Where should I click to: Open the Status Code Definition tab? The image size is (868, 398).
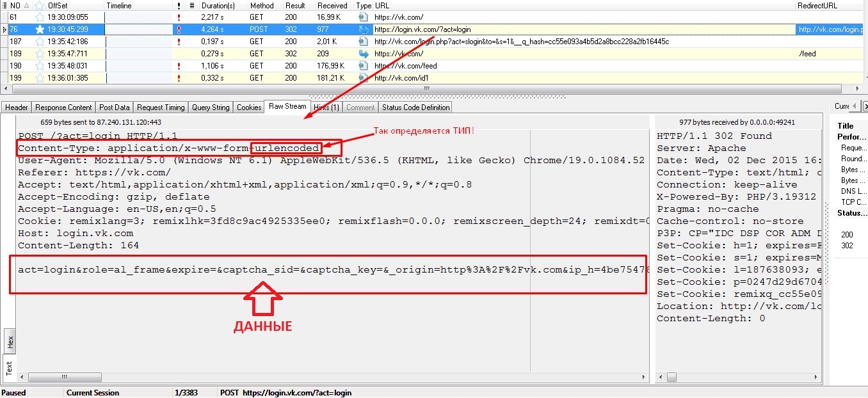point(416,107)
